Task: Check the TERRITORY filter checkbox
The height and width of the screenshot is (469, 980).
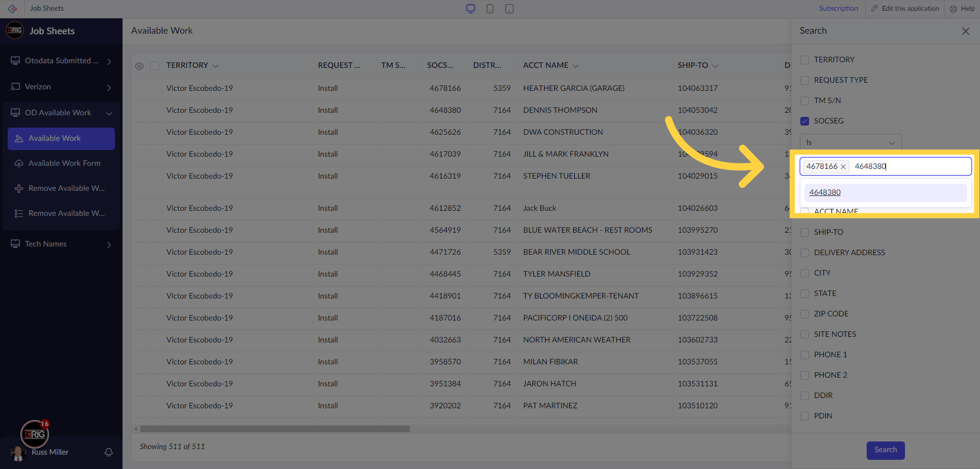Action: 805,60
